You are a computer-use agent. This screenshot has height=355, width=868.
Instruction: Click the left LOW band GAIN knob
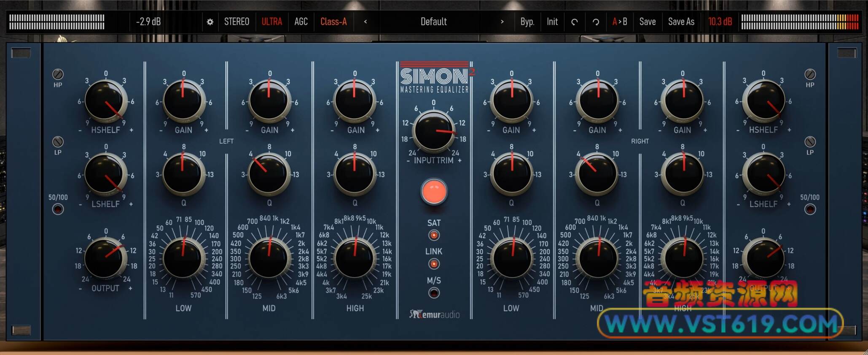[x=183, y=100]
